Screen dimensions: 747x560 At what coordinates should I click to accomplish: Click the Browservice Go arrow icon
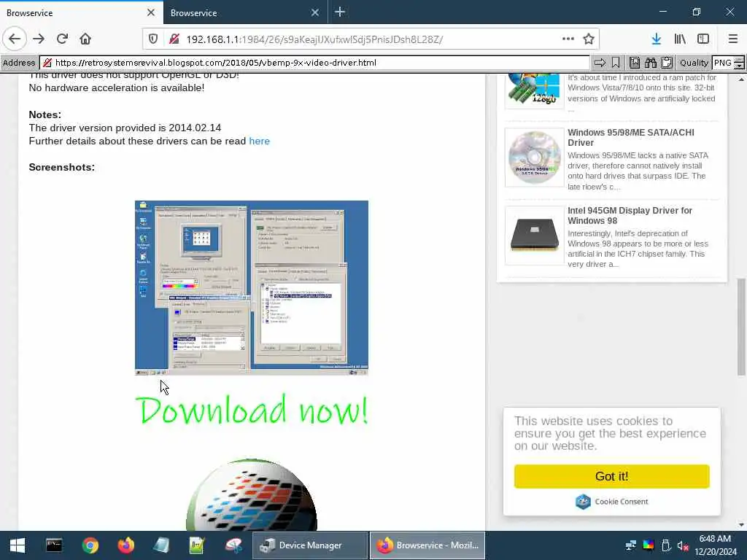600,63
